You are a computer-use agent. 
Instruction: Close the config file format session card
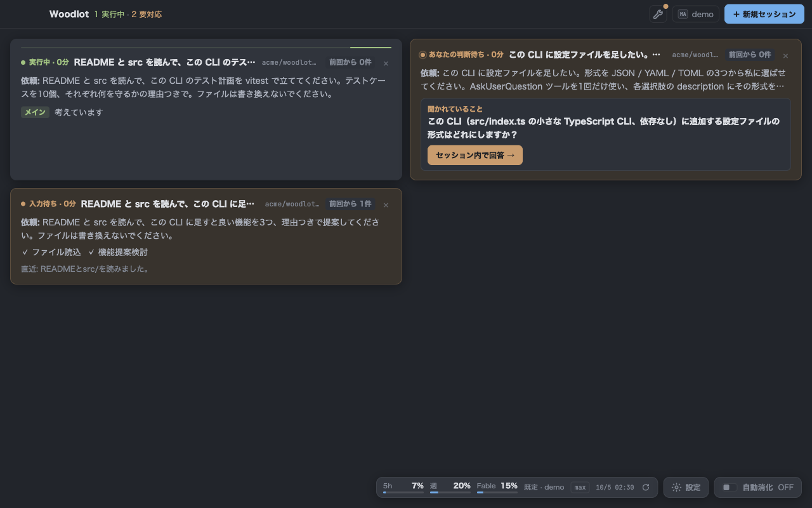pos(785,55)
